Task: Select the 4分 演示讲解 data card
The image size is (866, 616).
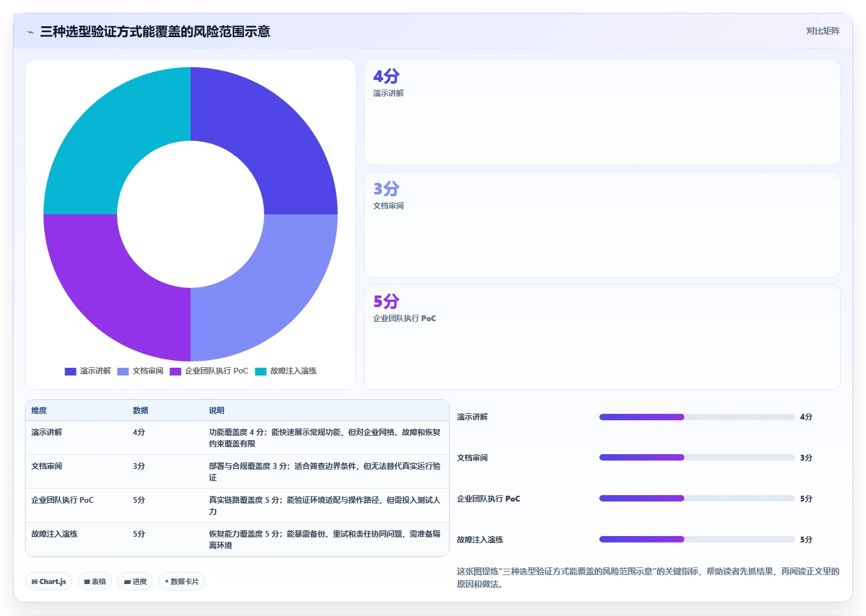Action: 602,112
